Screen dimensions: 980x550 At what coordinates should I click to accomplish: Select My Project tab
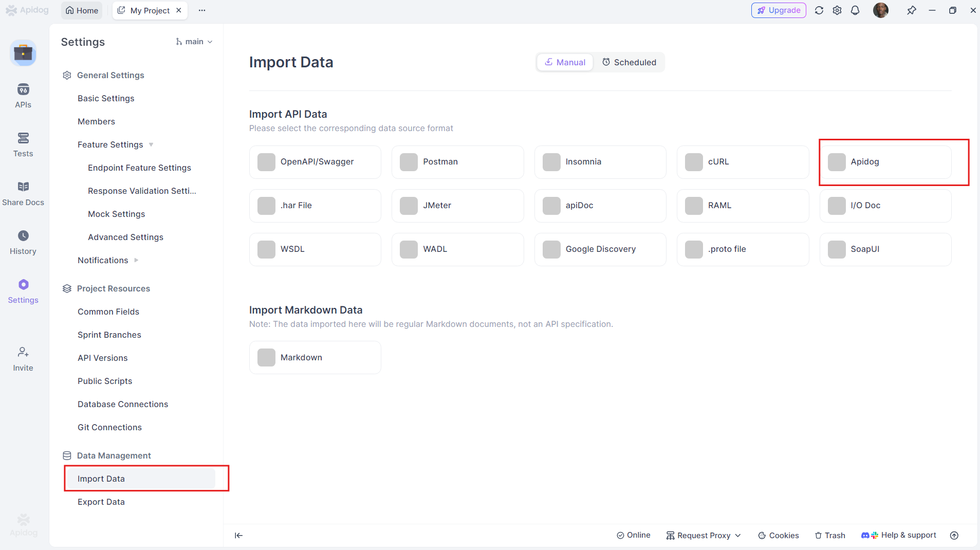pyautogui.click(x=150, y=10)
